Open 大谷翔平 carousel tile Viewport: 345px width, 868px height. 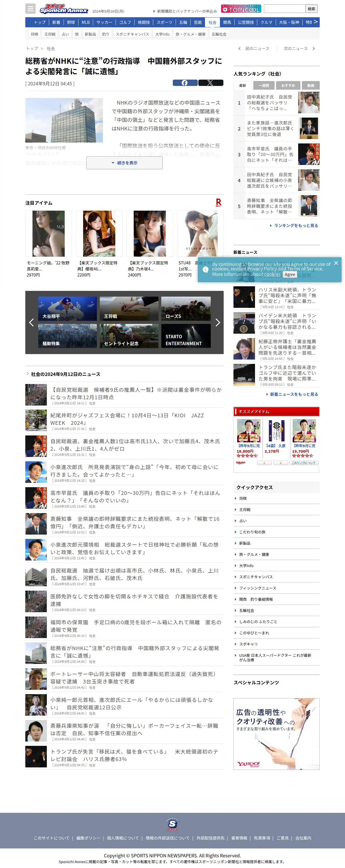67,309
